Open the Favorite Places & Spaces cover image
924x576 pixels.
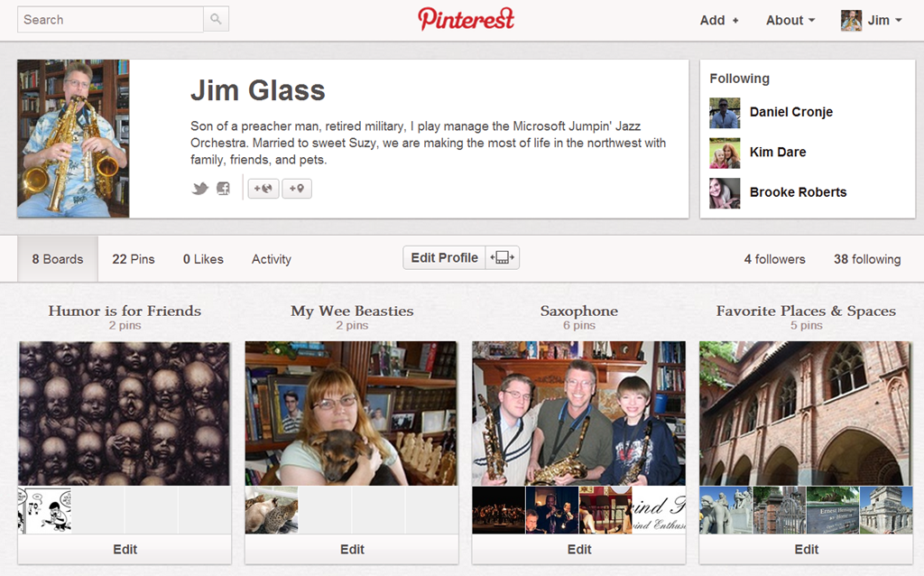[806, 413]
